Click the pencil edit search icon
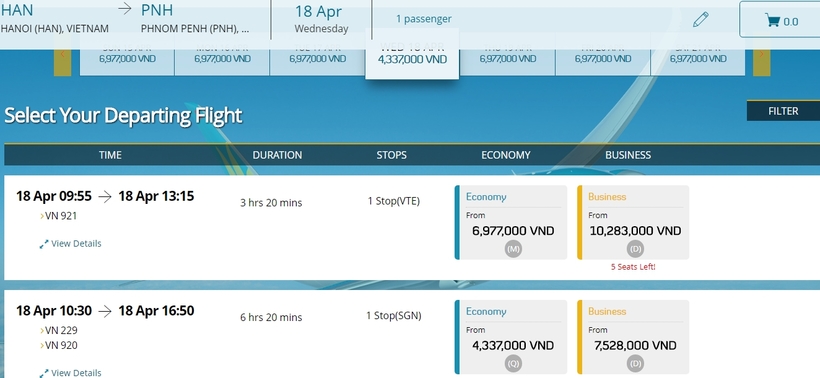Image resolution: width=820 pixels, height=378 pixels. (x=700, y=20)
